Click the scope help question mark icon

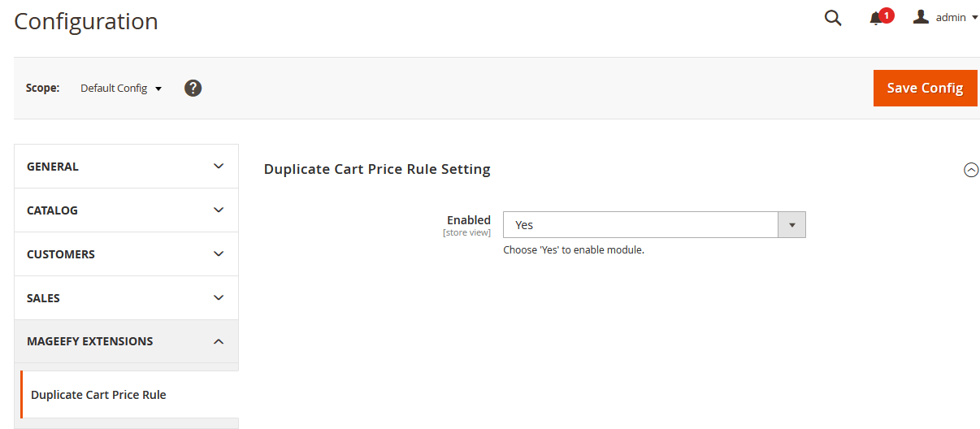[x=193, y=88]
